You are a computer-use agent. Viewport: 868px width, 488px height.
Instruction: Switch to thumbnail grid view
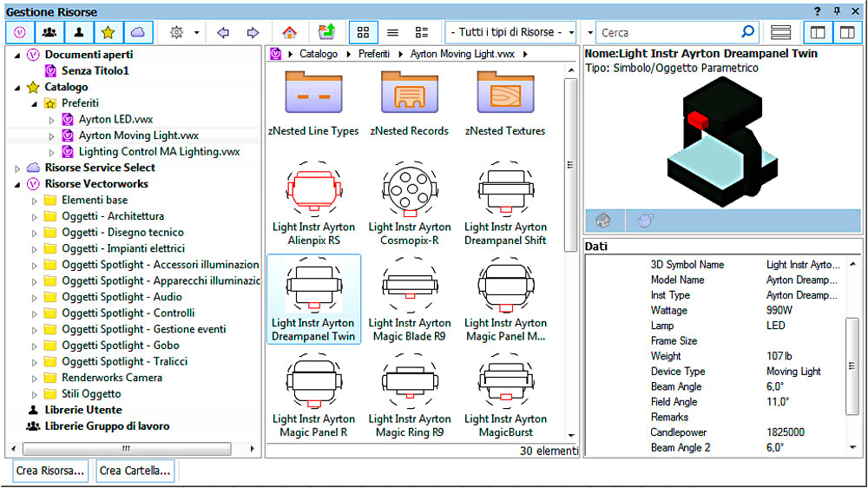pos(363,33)
